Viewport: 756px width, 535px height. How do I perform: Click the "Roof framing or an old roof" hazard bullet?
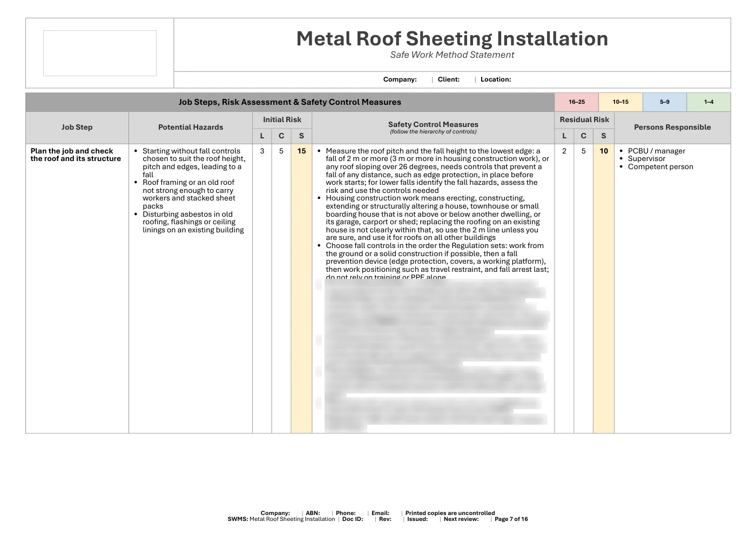click(x=189, y=195)
